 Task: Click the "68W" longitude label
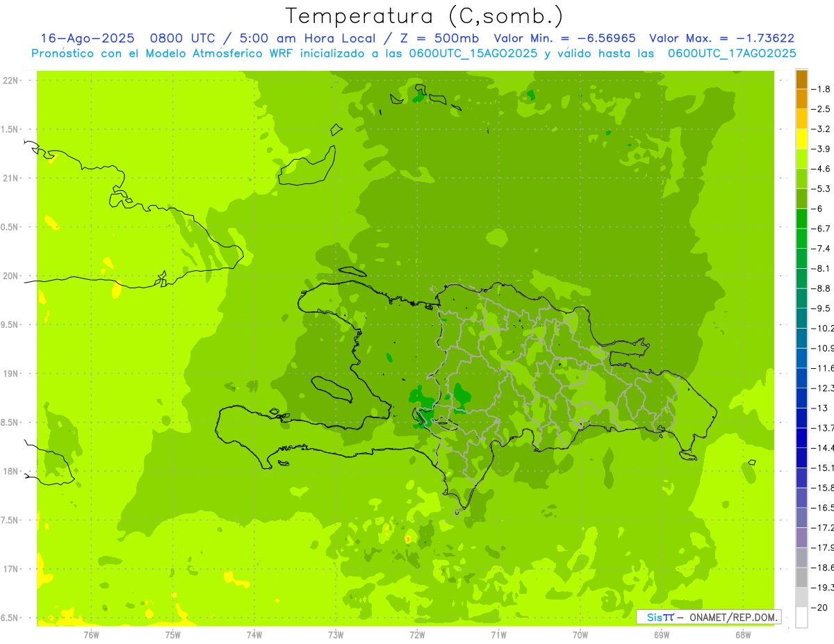[x=743, y=635]
